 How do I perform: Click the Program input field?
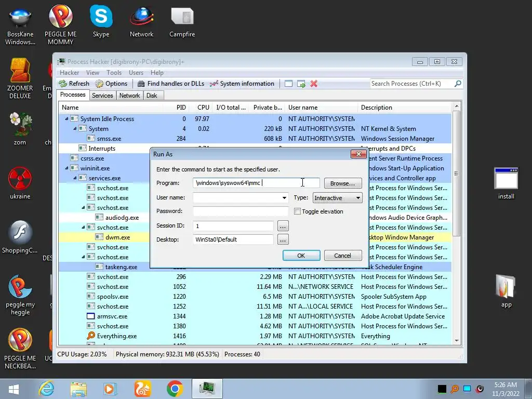[256, 183]
